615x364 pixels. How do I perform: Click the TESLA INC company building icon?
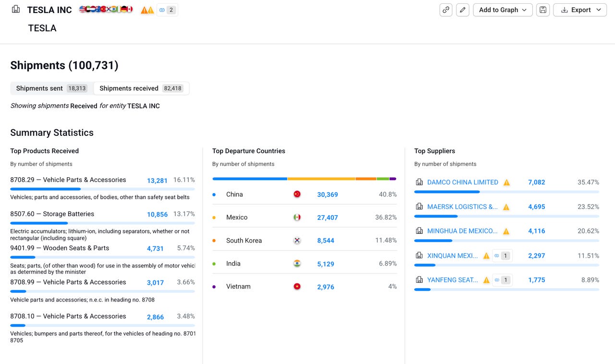[x=16, y=10]
